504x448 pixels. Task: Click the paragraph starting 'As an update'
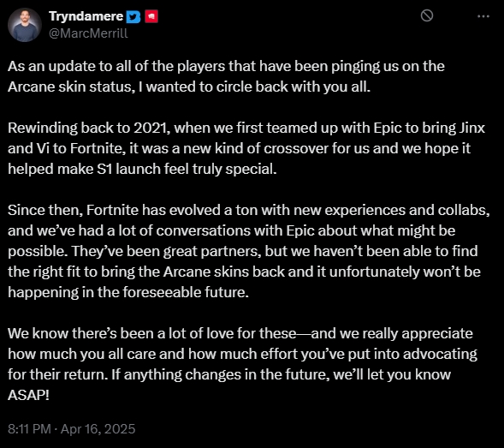[x=226, y=76]
